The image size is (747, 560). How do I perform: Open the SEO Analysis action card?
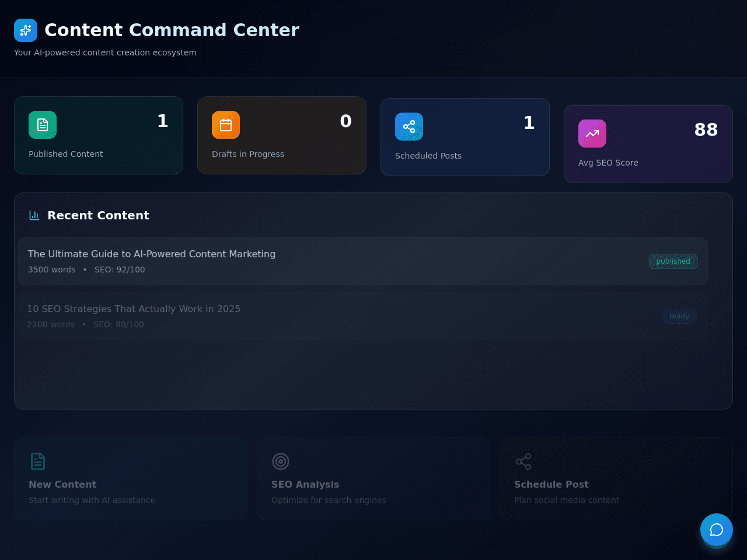point(373,479)
